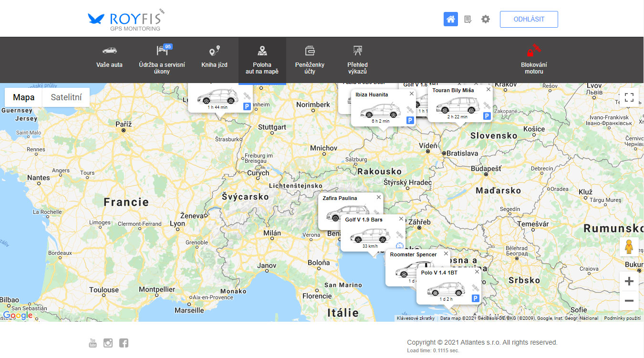Go to Údržba a servisní úkony
This screenshot has width=644, height=358.
click(162, 60)
